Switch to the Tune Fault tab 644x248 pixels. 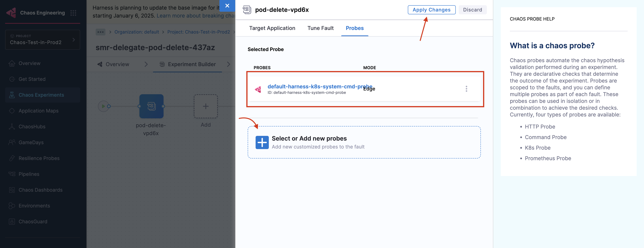[320, 28]
